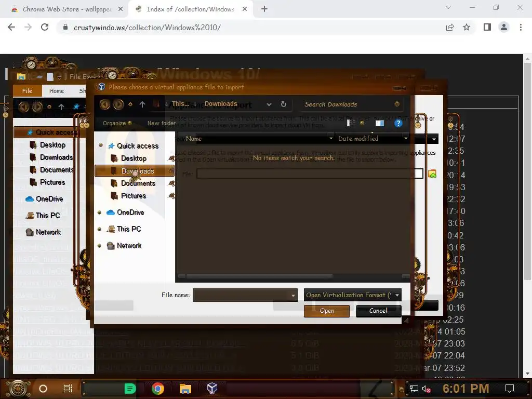Click the Cancel button
The image size is (532, 399).
(378, 311)
